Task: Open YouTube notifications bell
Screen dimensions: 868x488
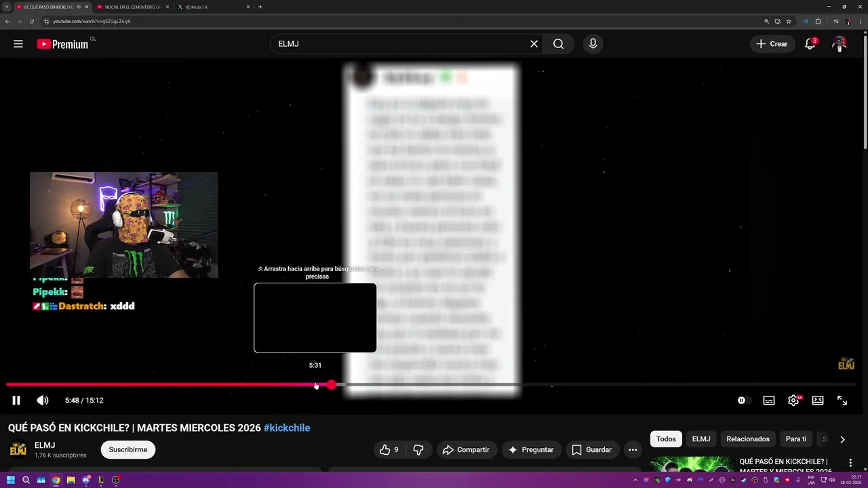Action: coord(810,44)
